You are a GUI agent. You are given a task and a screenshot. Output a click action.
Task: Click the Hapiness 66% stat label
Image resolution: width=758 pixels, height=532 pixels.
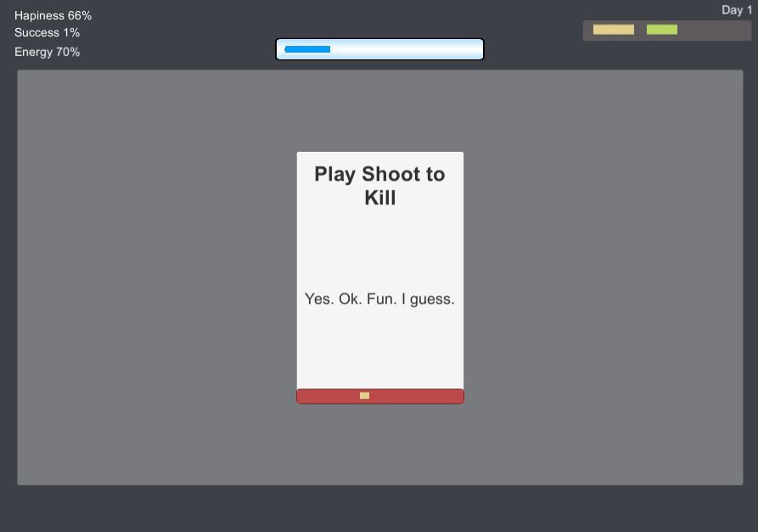[53, 15]
